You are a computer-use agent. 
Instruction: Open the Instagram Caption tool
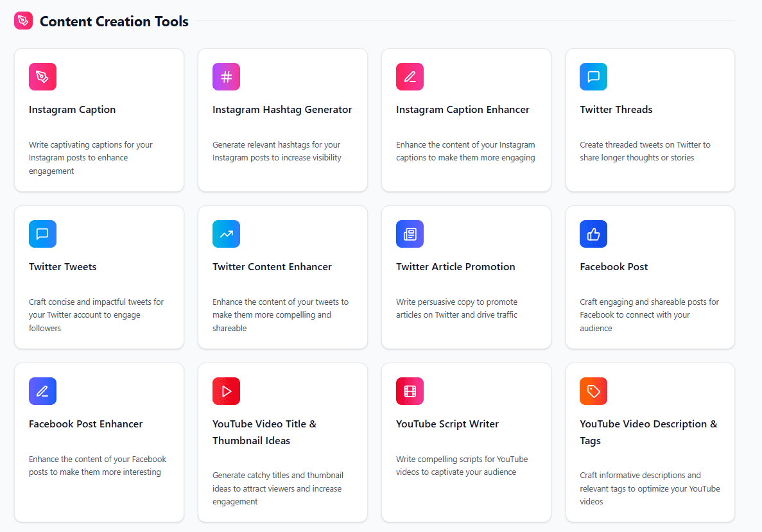coord(99,119)
